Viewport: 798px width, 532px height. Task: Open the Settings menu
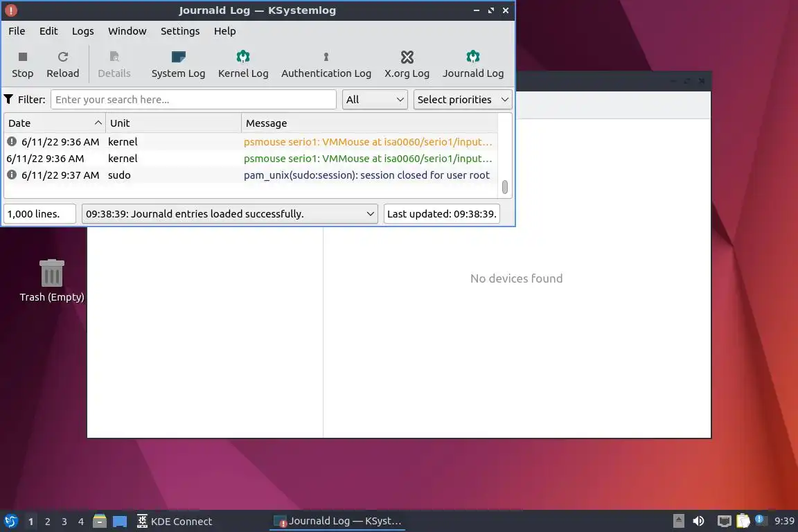click(180, 31)
